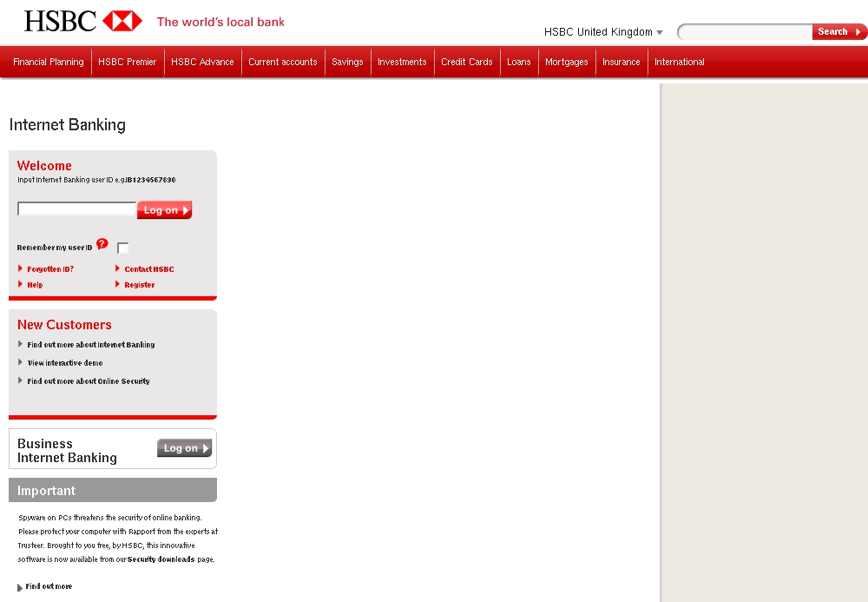Image resolution: width=868 pixels, height=602 pixels.
Task: Click the New Customers heading
Action: point(64,325)
